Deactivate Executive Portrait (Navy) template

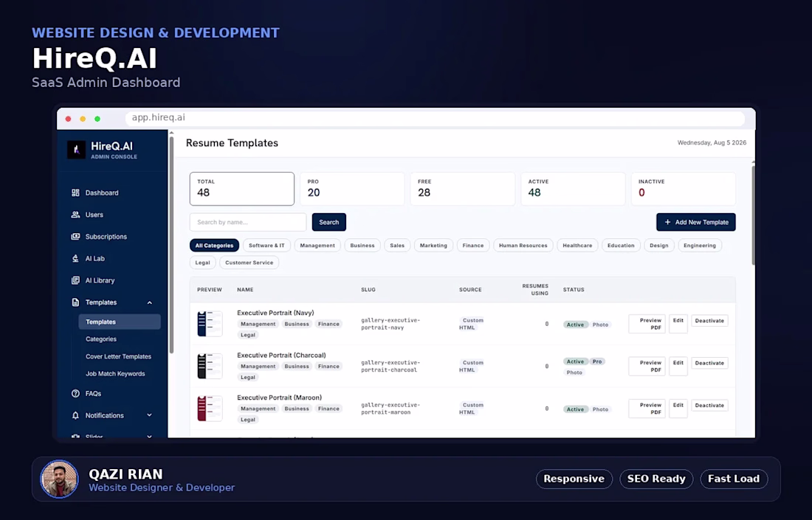(709, 321)
